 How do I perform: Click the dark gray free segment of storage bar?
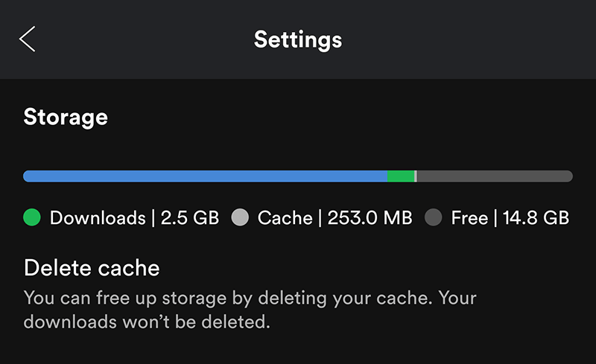tap(495, 176)
